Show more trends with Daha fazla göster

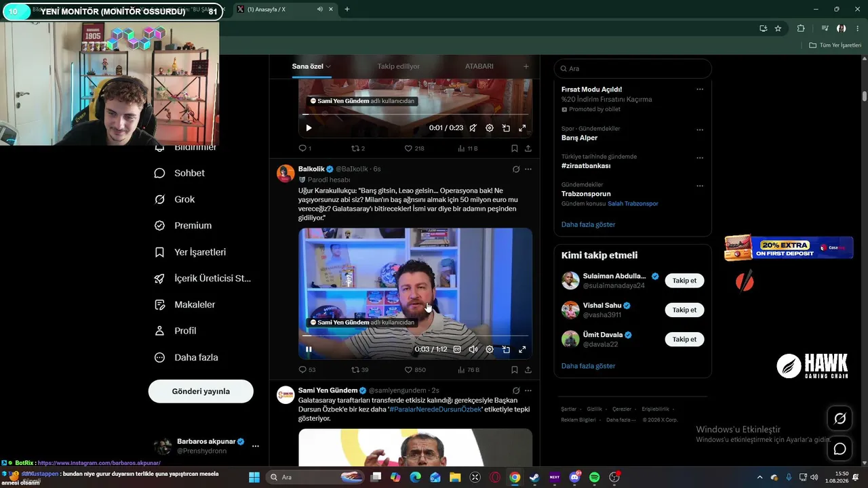click(589, 224)
